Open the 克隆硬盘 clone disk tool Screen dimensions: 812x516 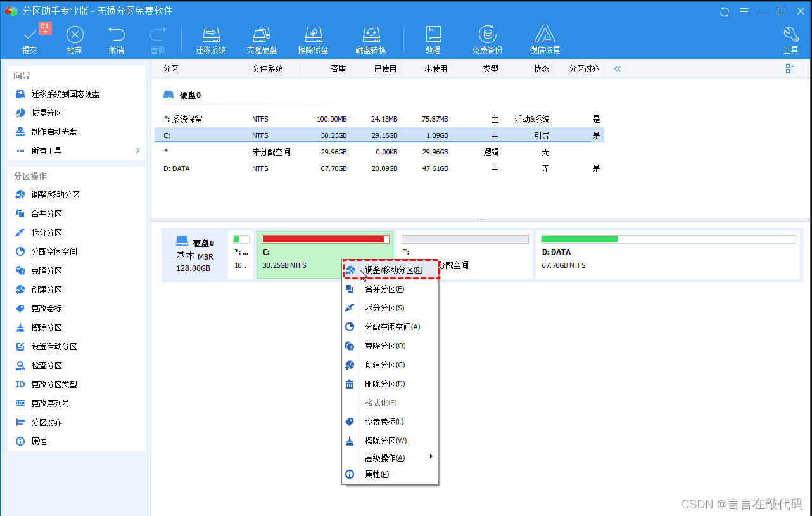pyautogui.click(x=262, y=39)
